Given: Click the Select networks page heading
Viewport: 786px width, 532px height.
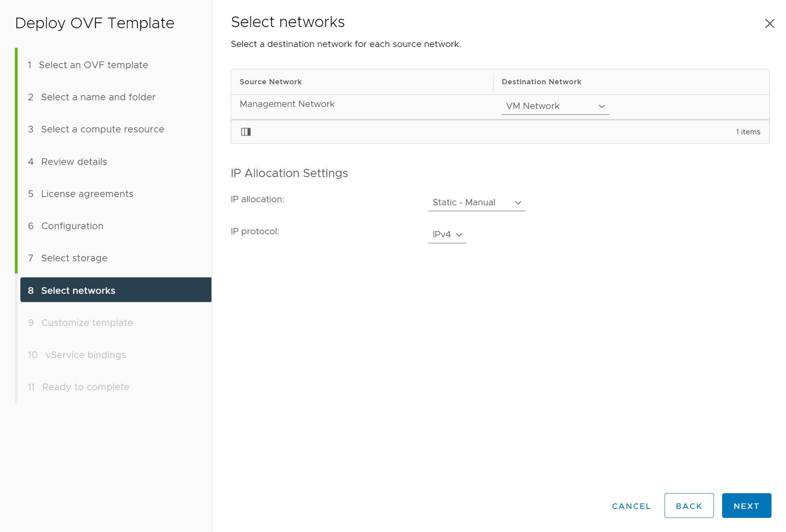Looking at the screenshot, I should tap(288, 22).
